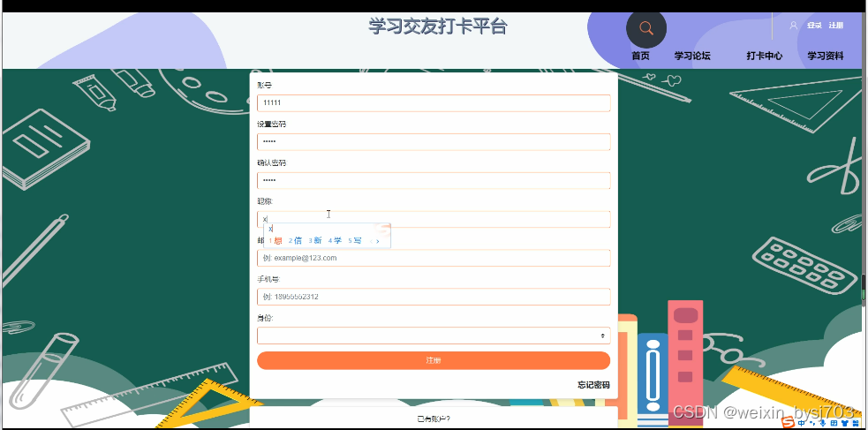Go to 首页 in navigation
Screen dimensions: 868x430
tap(640, 56)
